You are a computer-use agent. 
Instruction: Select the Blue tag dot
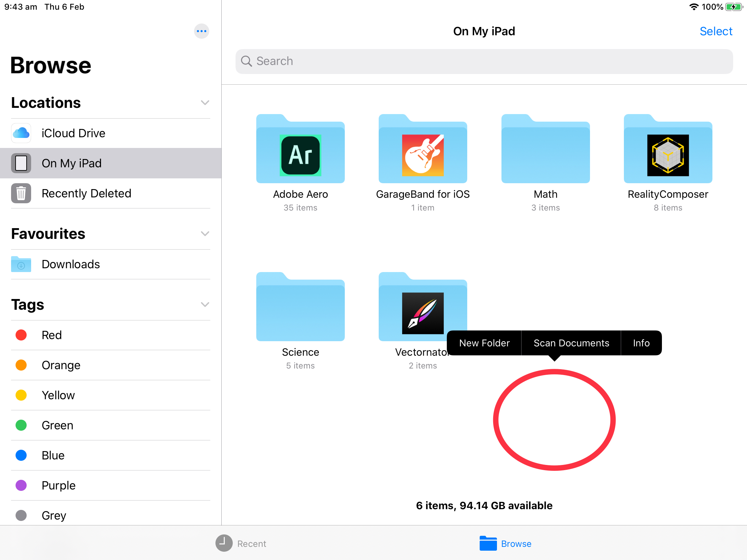[21, 455]
